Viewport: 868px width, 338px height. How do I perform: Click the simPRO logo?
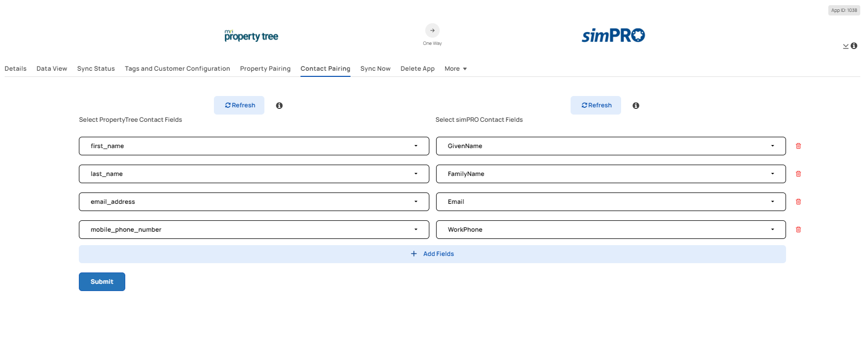point(613,35)
